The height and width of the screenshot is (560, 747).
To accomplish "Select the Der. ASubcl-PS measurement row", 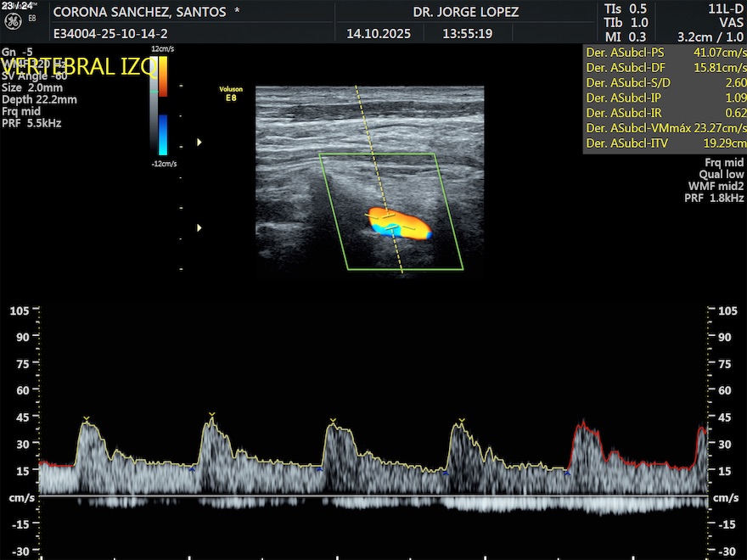I will (666, 53).
